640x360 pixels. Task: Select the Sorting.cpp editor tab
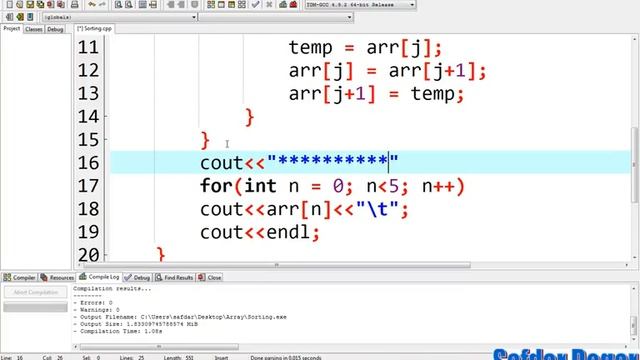94,29
